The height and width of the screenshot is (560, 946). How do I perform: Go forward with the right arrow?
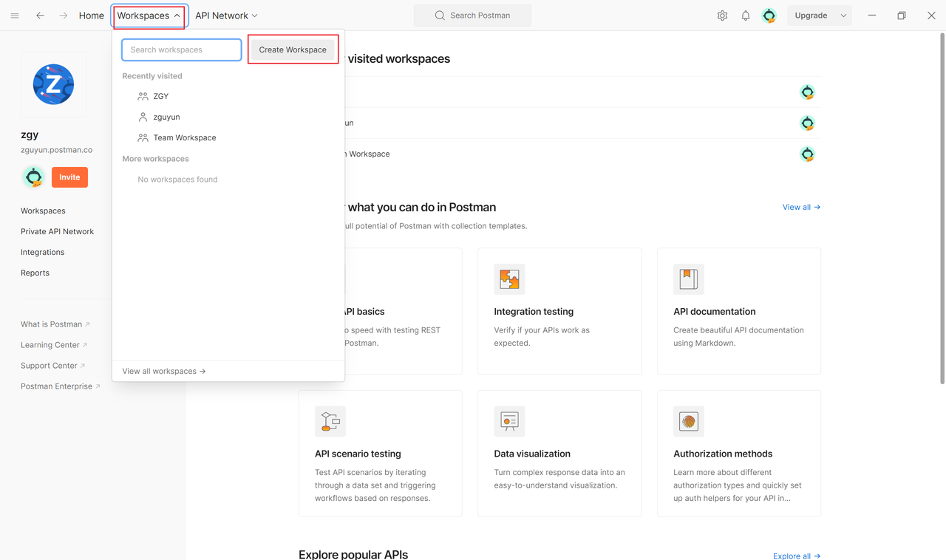pos(64,16)
